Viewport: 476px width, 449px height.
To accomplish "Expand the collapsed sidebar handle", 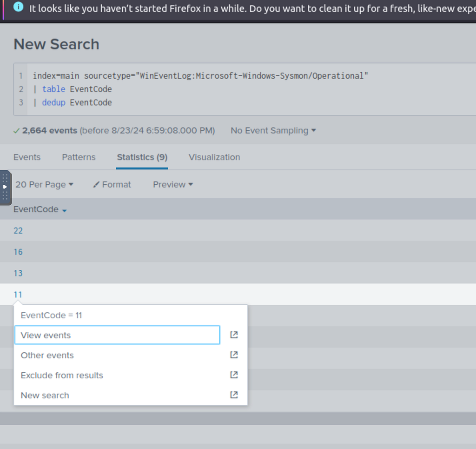I will tap(5, 187).
